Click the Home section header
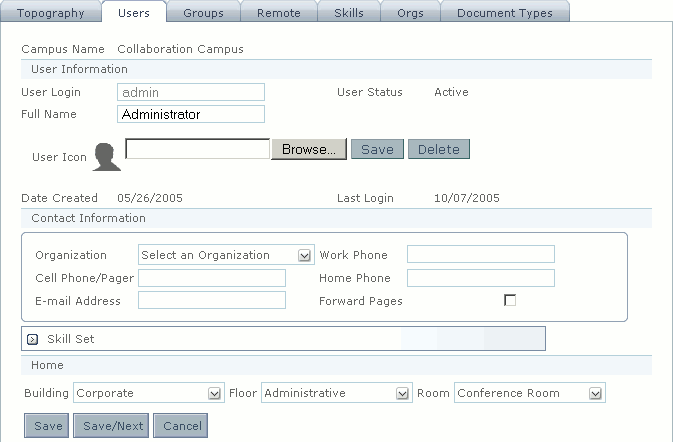 [x=336, y=365]
